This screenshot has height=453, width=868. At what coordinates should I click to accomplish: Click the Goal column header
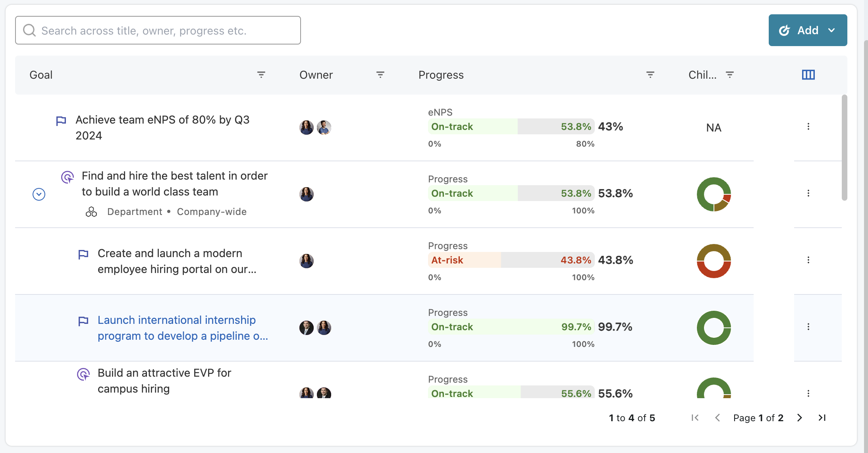point(41,75)
